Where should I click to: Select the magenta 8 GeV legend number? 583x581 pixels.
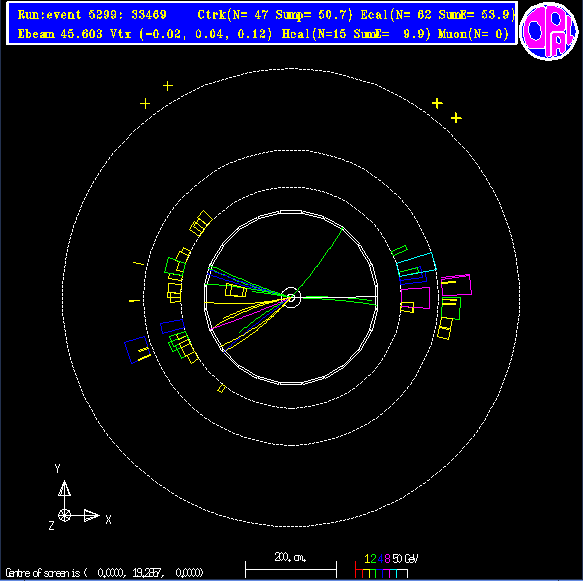click(387, 559)
